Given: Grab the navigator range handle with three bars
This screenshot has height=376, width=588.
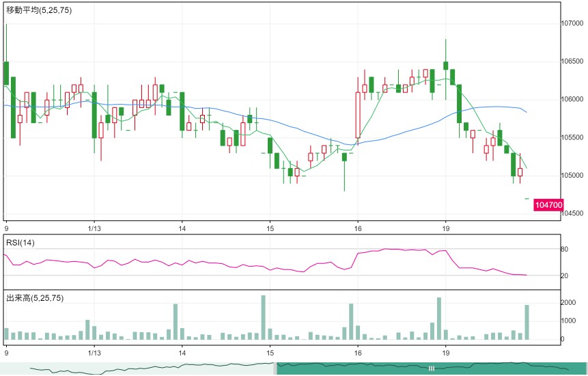Looking at the screenshot, I should (431, 368).
